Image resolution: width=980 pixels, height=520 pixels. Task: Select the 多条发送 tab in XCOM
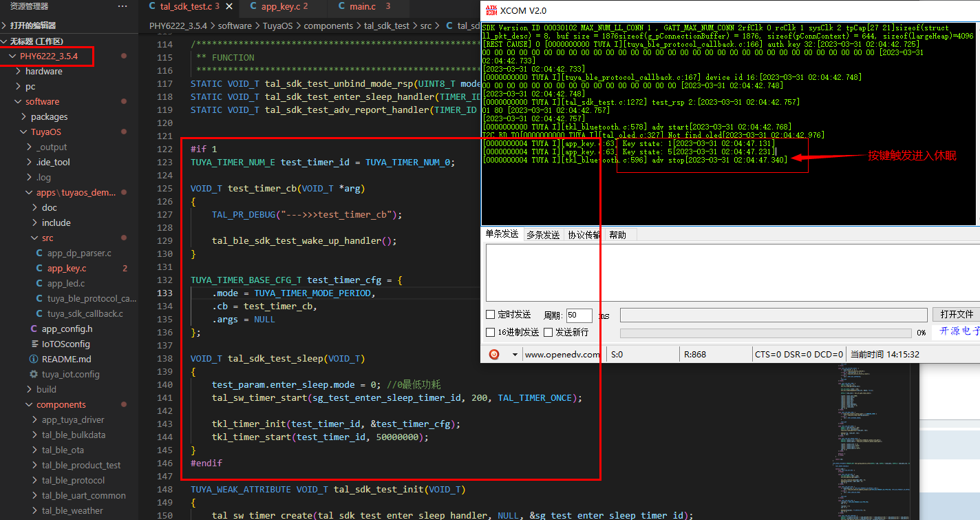point(543,234)
